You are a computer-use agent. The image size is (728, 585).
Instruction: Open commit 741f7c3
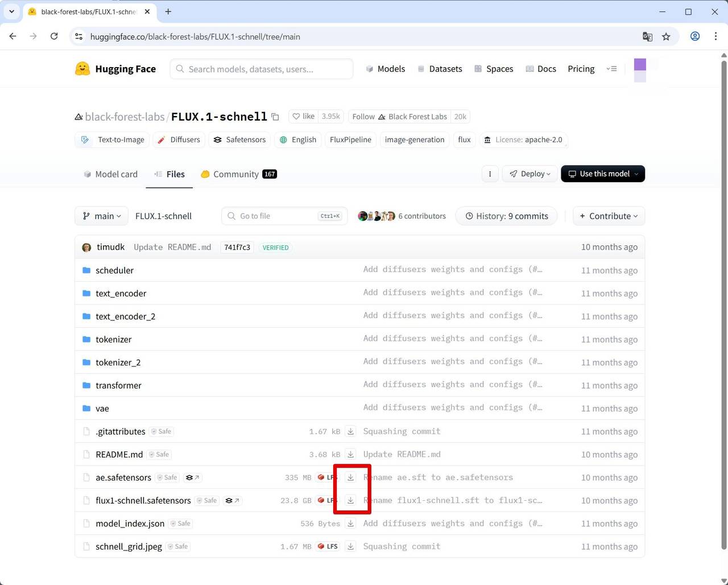pos(237,248)
